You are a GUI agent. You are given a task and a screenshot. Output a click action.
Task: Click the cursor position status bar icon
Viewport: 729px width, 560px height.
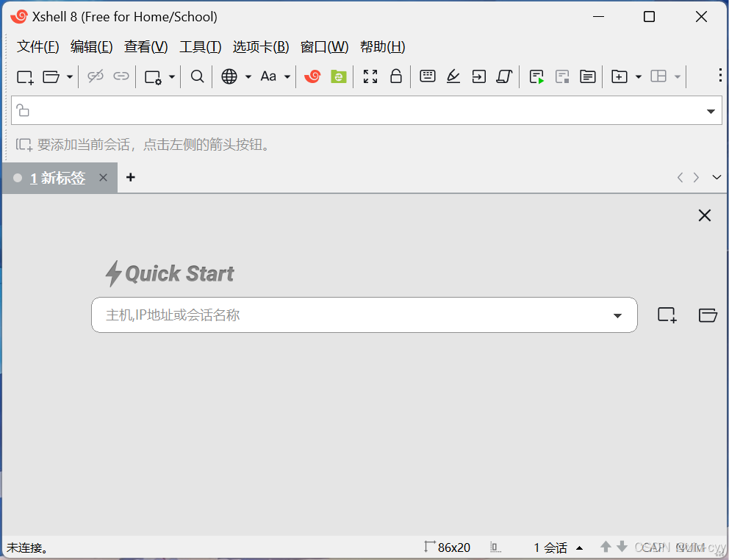click(x=496, y=548)
